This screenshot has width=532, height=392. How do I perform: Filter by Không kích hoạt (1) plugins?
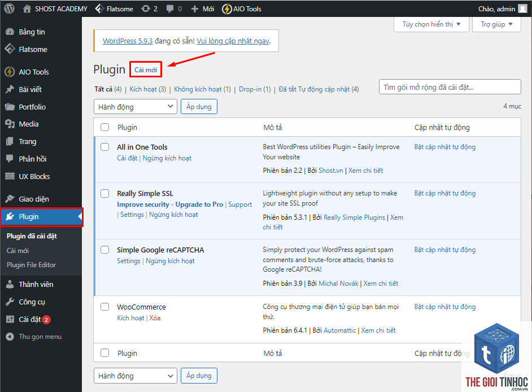click(202, 89)
